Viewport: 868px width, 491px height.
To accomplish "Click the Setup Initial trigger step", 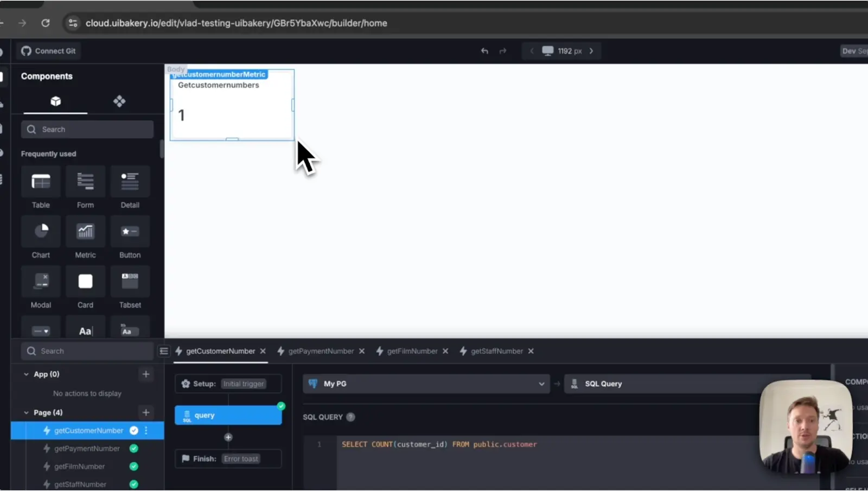I will coord(228,384).
